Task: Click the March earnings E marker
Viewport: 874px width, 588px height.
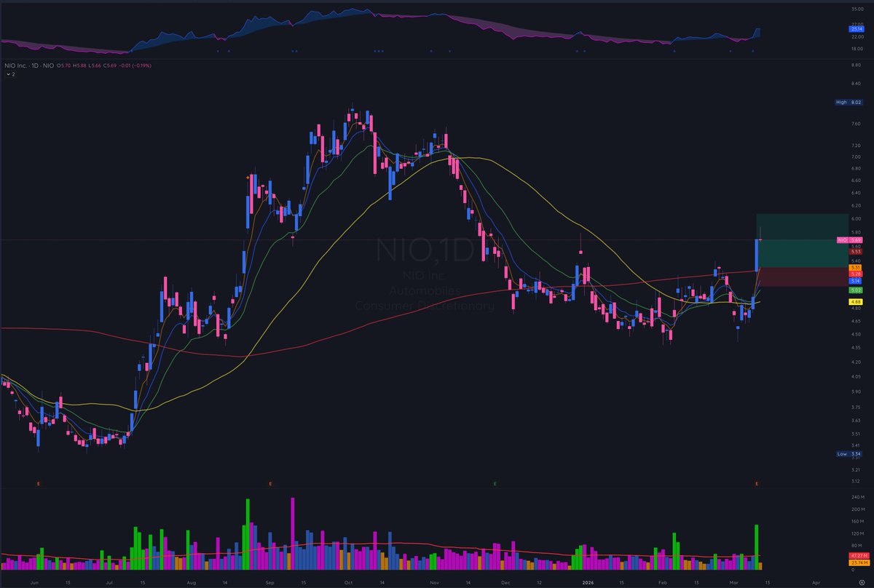Action: (757, 483)
